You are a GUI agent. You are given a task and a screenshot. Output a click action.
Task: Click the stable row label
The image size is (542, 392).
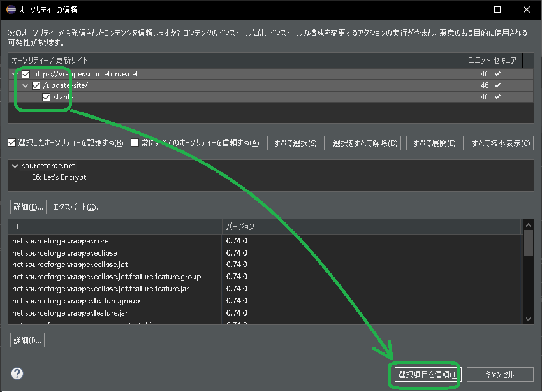[x=64, y=97]
